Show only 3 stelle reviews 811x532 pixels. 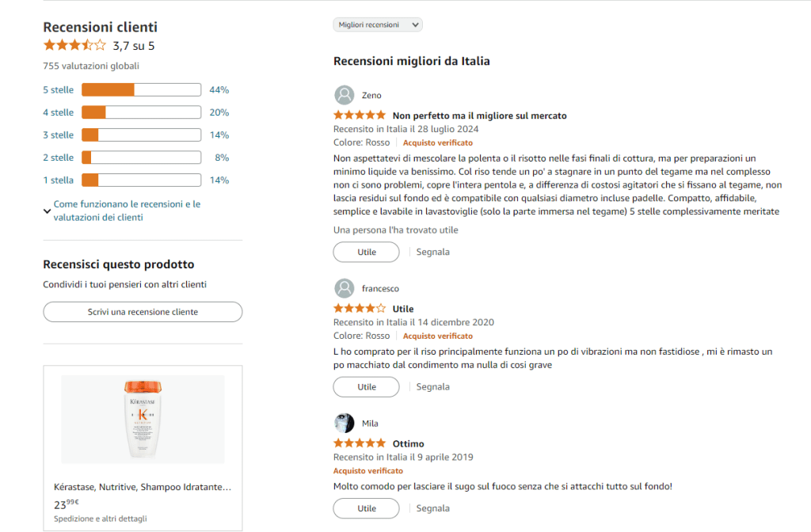click(x=59, y=135)
